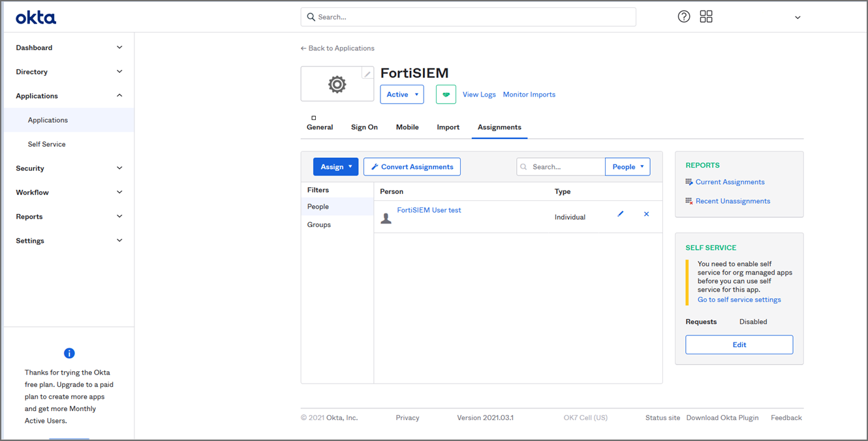Go to self service settings link
This screenshot has height=441, width=868.
point(739,299)
